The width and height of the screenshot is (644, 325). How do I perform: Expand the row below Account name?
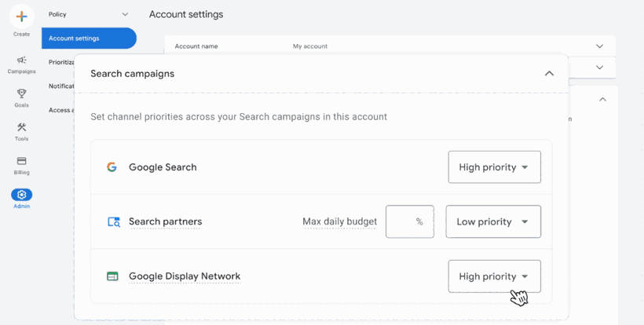click(x=600, y=68)
